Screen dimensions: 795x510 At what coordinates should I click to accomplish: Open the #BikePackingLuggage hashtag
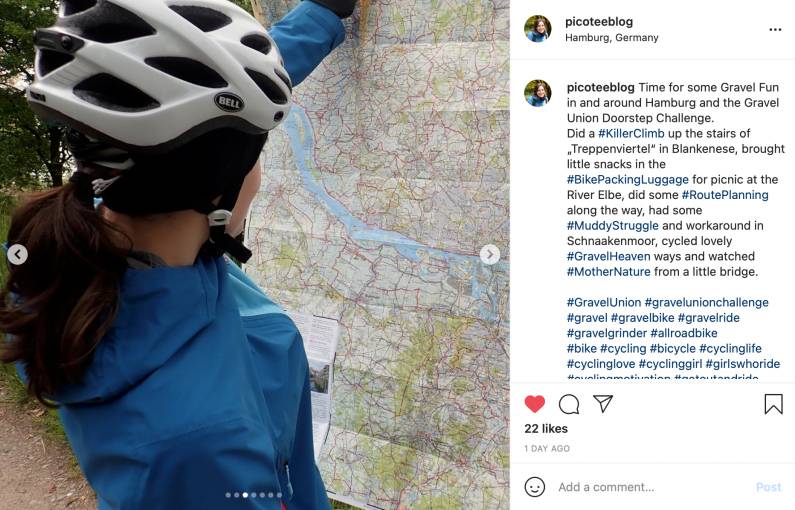point(628,179)
